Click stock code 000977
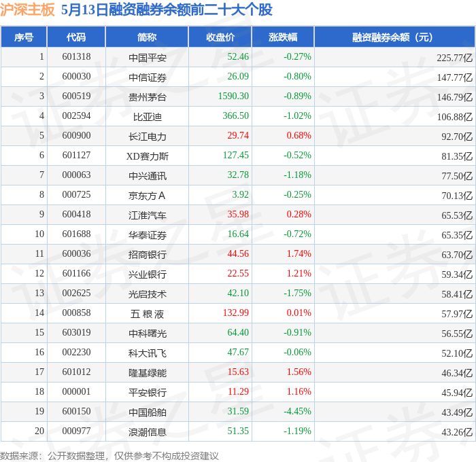Image resolution: width=476 pixels, height=462 pixels. [76, 431]
